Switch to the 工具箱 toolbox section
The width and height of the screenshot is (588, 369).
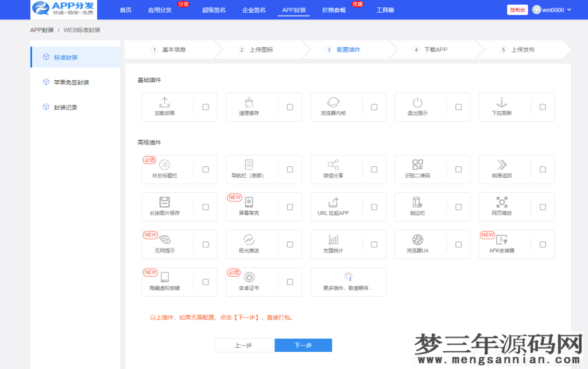click(384, 10)
